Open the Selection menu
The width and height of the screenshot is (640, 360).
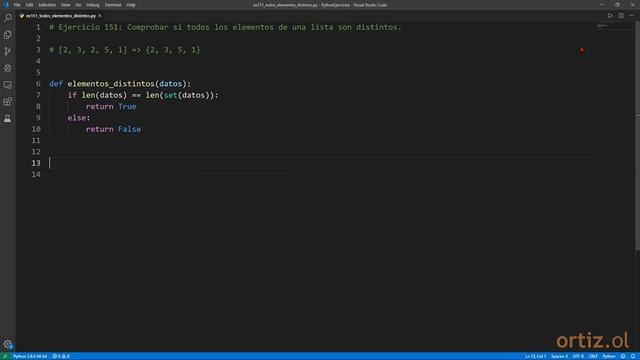(x=47, y=5)
